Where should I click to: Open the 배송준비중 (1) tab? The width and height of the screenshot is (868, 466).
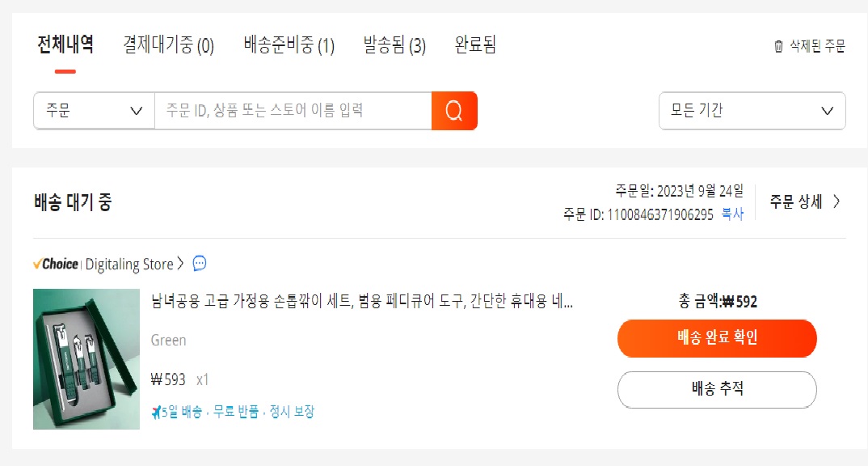[x=289, y=44]
